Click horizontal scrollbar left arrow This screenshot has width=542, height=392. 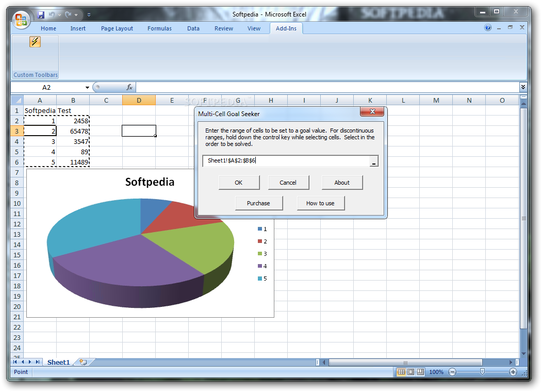(x=324, y=362)
